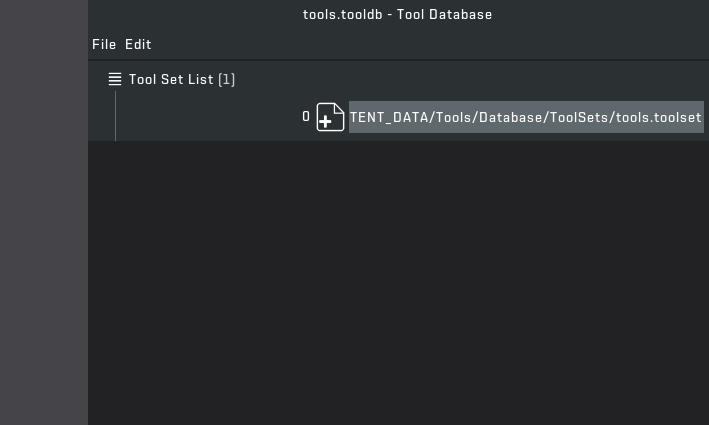The image size is (709, 425).
Task: Click the [1] item count badge
Action: [226, 80]
